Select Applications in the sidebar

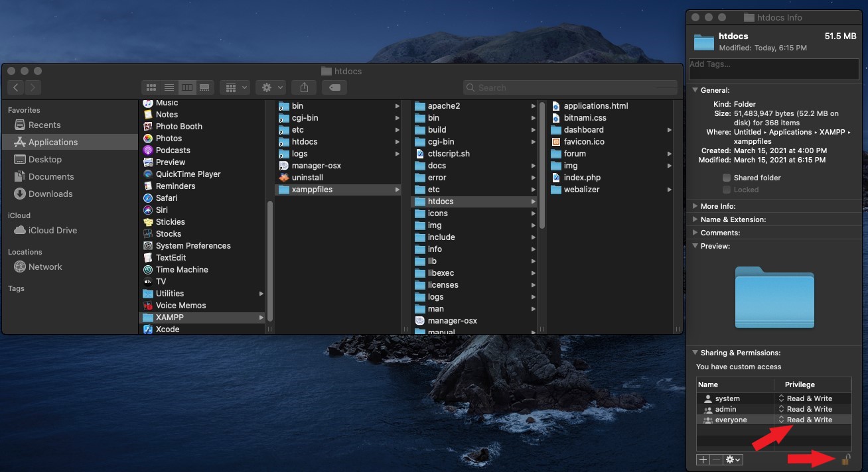click(x=69, y=142)
